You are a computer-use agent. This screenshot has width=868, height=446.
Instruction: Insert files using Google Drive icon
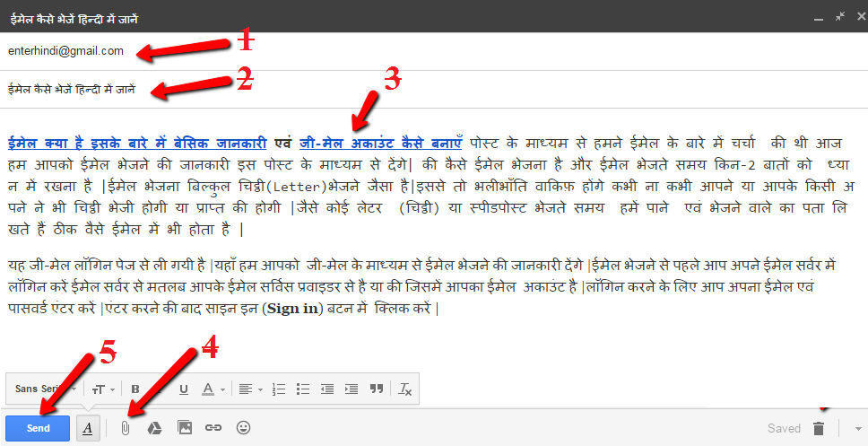pyautogui.click(x=154, y=428)
